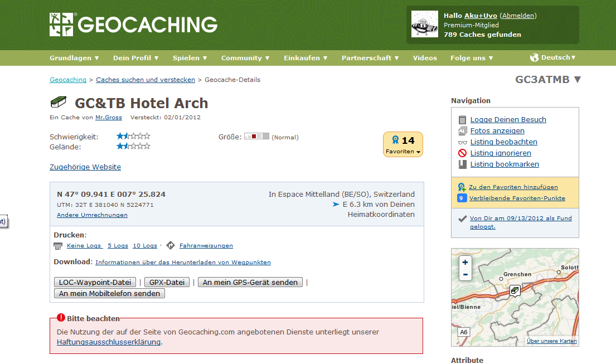The width and height of the screenshot is (616, 364).
Task: Open the Deutsch language selector
Action: [x=553, y=58]
